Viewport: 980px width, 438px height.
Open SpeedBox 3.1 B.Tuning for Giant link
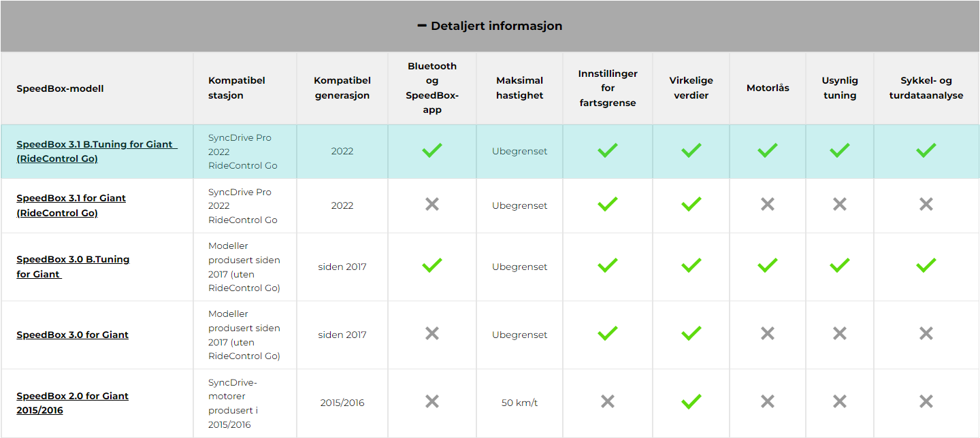click(97, 152)
